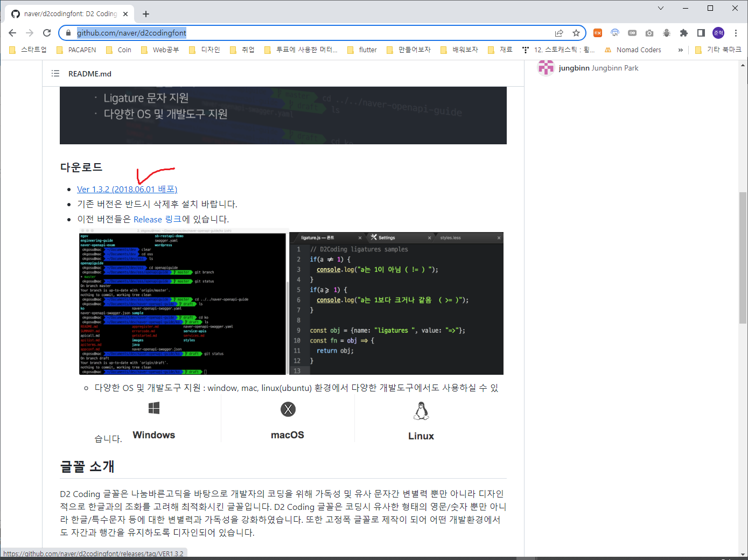
Task: Go back to the previous page
Action: [12, 33]
